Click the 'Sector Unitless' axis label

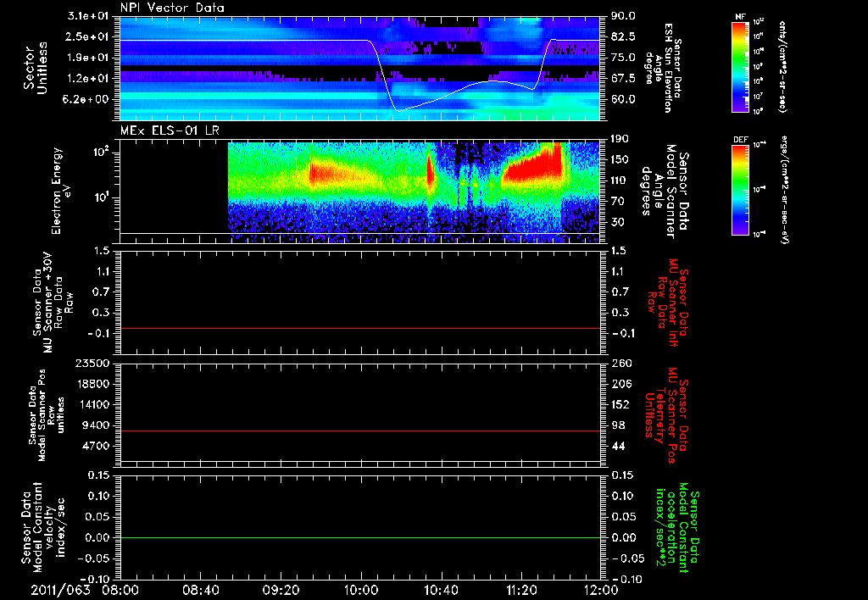[36, 68]
